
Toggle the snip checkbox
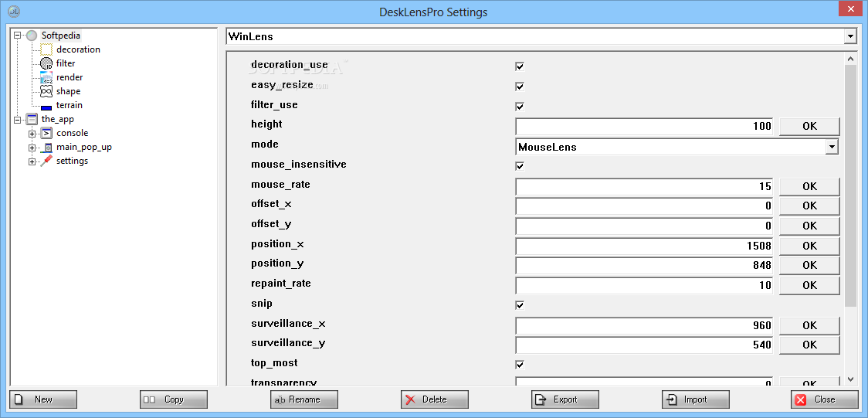coord(519,305)
